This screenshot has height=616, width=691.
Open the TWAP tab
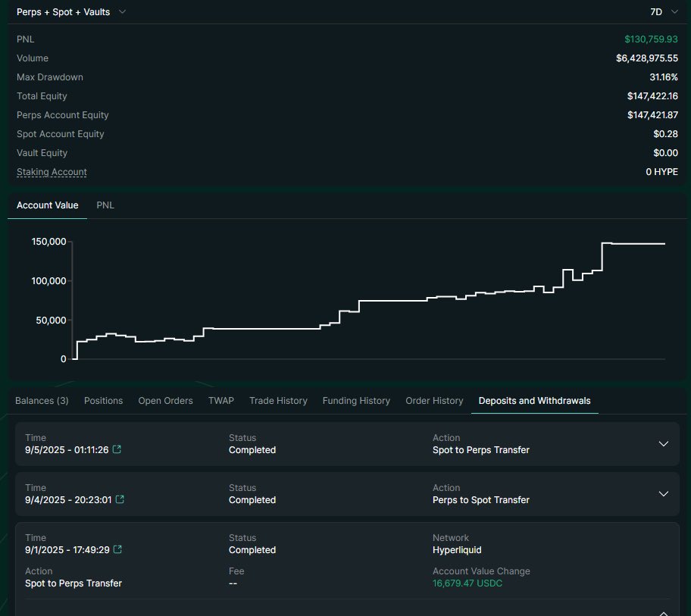pos(221,401)
